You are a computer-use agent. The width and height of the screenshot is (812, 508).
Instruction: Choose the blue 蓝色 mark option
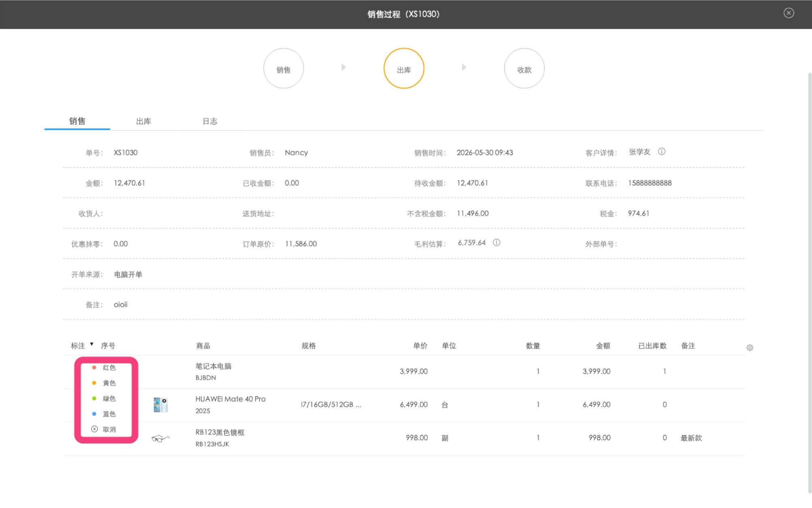104,414
